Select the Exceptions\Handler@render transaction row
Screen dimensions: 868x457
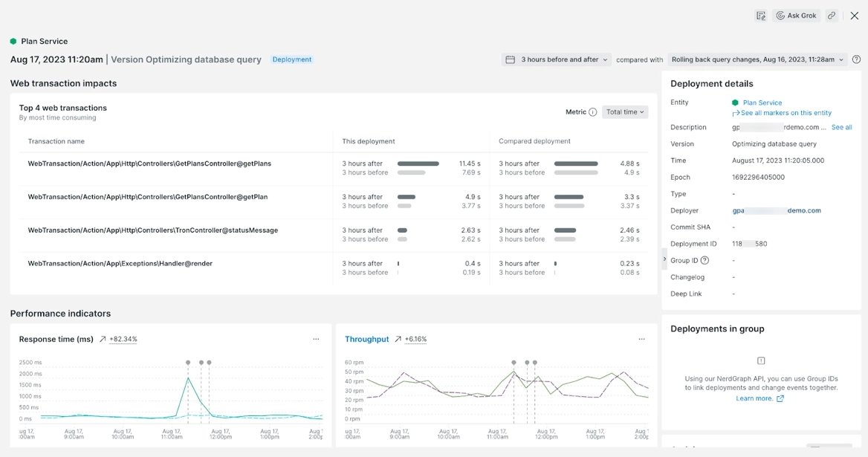point(334,268)
